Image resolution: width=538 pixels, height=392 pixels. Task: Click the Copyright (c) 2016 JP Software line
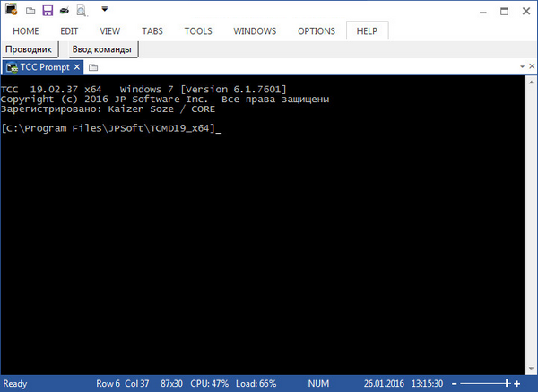(165, 100)
